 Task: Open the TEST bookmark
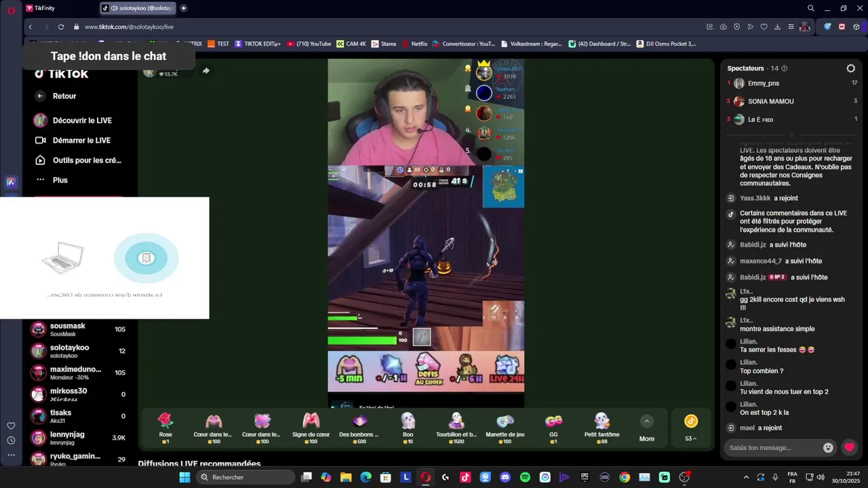218,44
